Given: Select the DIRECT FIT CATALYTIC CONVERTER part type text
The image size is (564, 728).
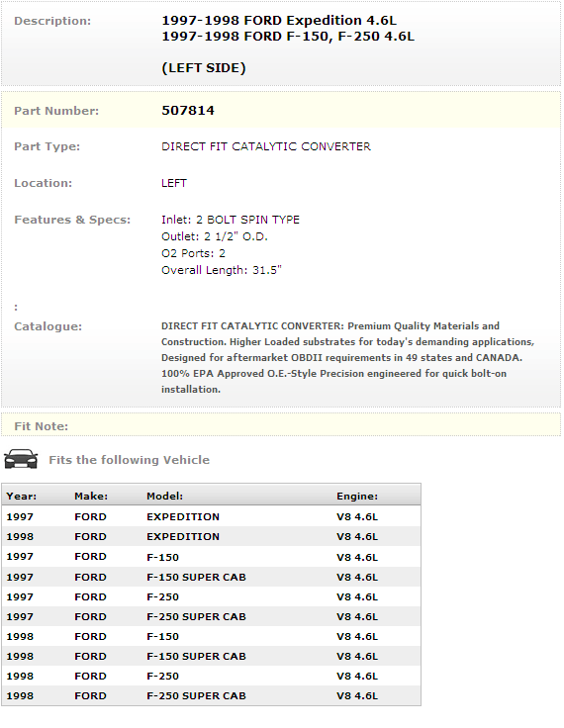Looking at the screenshot, I should 266,146.
